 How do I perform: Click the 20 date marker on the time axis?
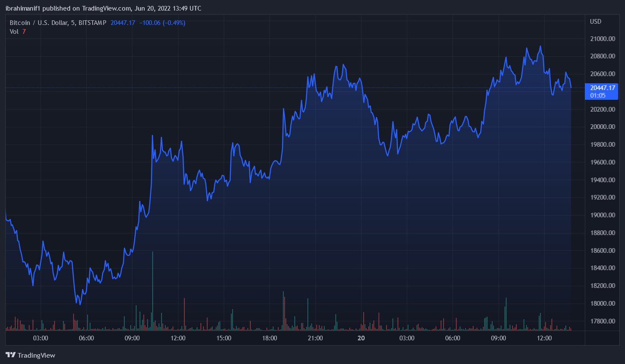pos(361,338)
